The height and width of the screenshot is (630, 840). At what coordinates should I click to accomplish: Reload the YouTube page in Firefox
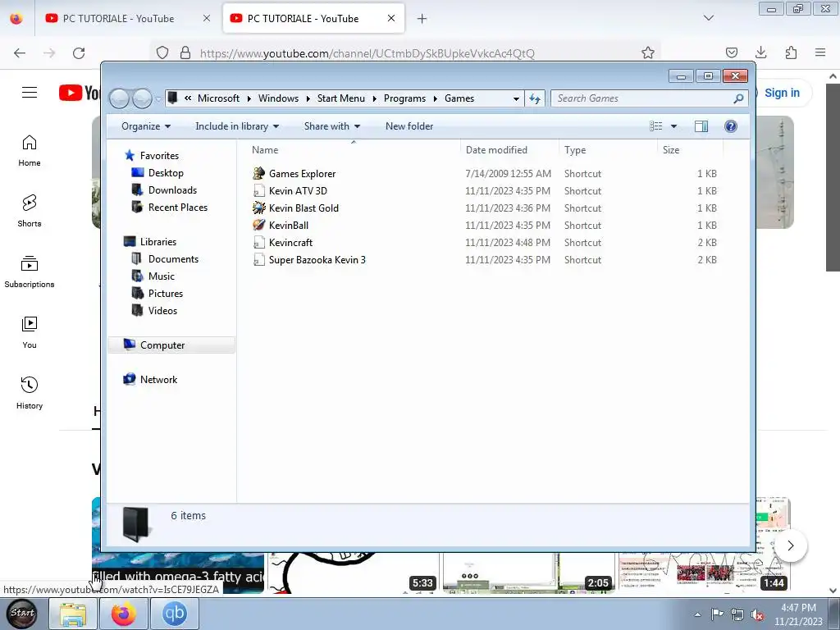pyautogui.click(x=79, y=53)
